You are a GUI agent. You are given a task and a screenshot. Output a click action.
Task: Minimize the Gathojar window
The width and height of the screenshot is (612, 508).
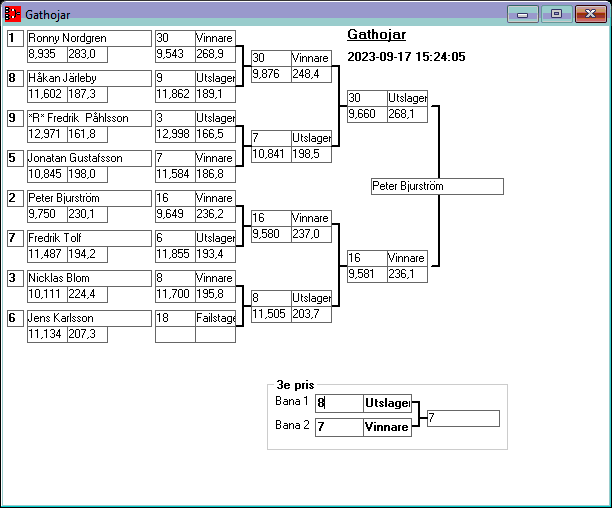pyautogui.click(x=522, y=14)
